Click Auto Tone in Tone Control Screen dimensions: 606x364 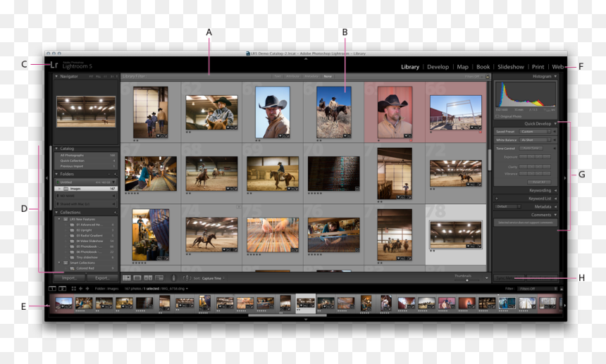point(531,149)
